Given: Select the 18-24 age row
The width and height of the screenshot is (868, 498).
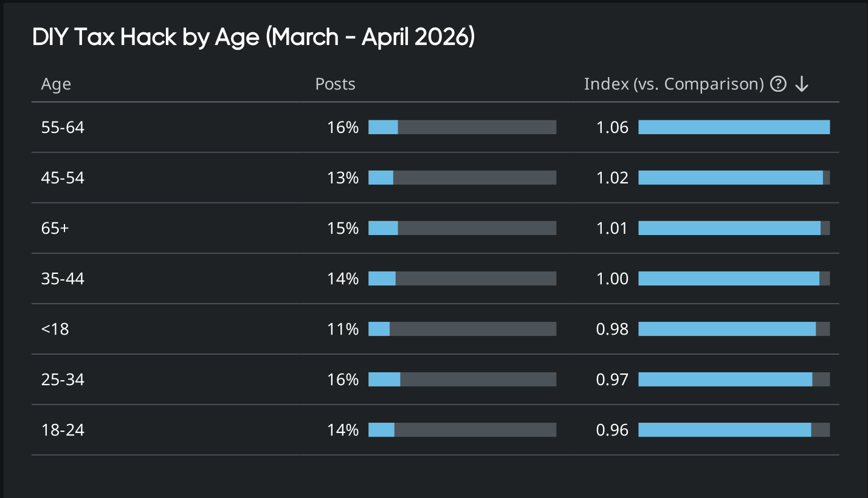Looking at the screenshot, I should click(x=63, y=430).
